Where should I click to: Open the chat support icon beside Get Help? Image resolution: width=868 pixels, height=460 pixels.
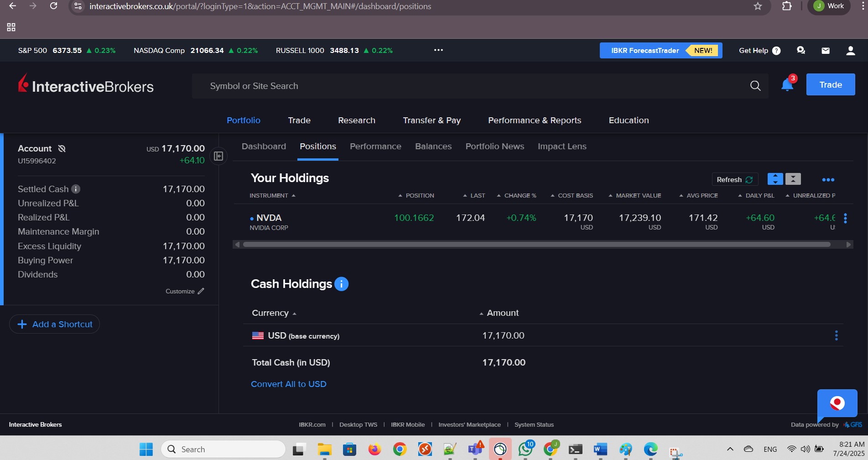(801, 51)
